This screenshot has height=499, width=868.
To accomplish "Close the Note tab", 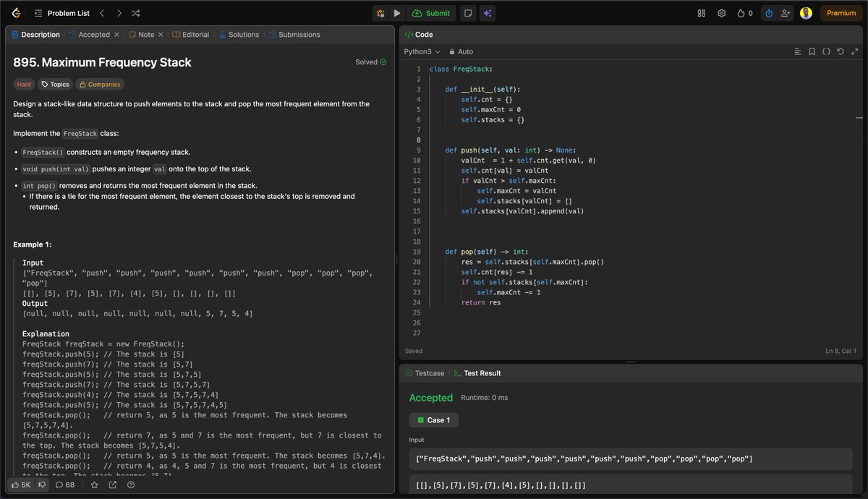I will (x=161, y=34).
